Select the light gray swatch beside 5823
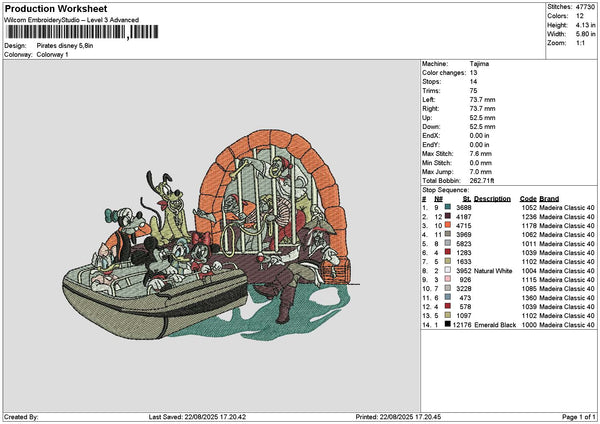 pyautogui.click(x=447, y=243)
